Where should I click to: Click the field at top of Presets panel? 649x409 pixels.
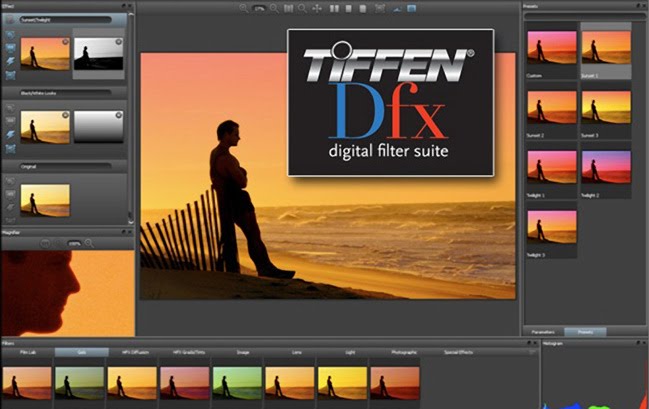(x=584, y=16)
